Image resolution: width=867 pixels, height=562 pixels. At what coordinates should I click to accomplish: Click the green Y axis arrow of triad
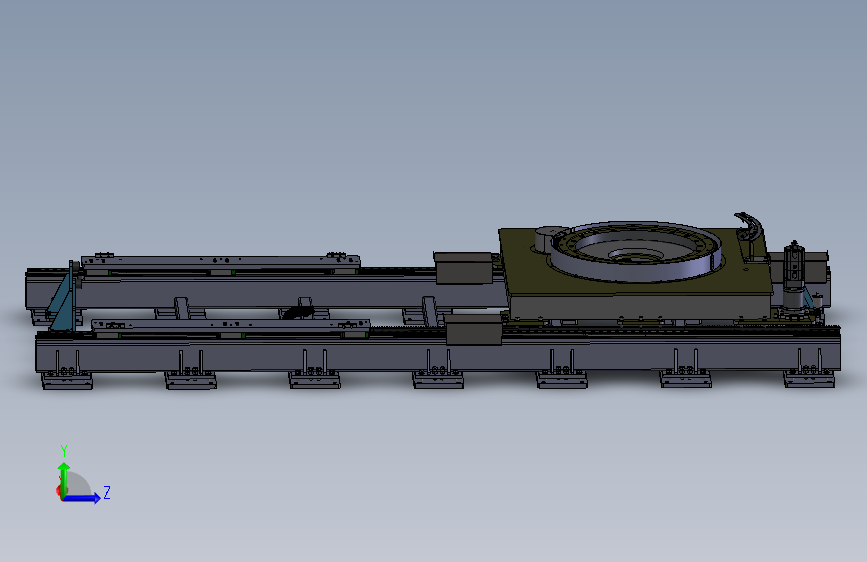click(64, 479)
